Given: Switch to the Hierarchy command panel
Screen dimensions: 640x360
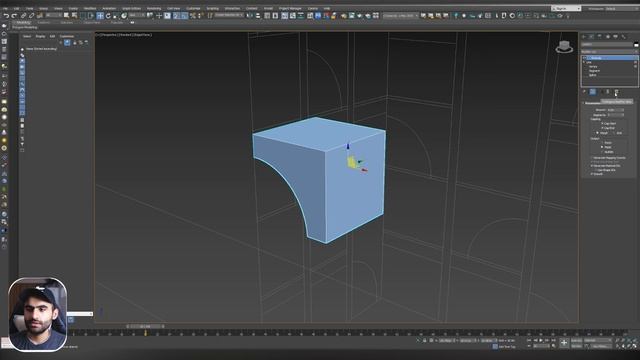Looking at the screenshot, I should (x=600, y=37).
